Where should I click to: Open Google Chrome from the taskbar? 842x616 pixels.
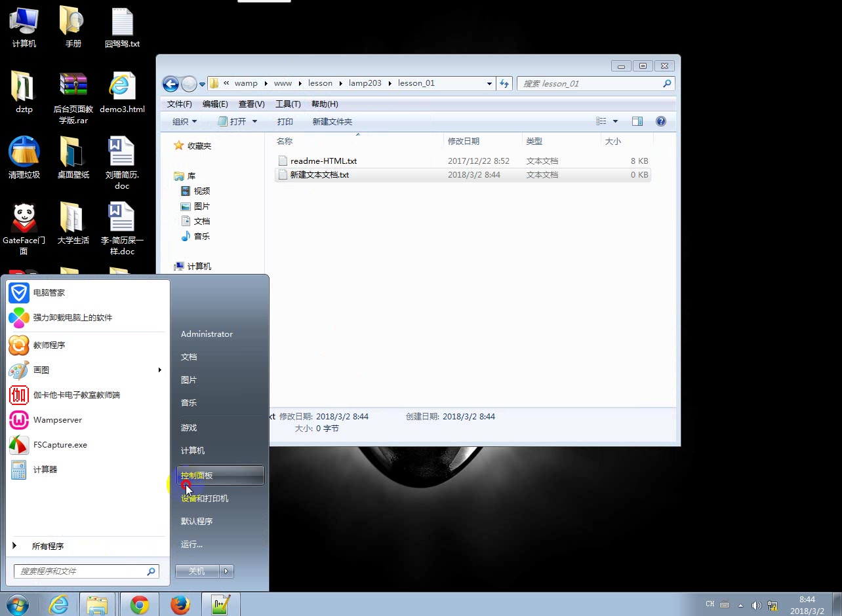139,604
